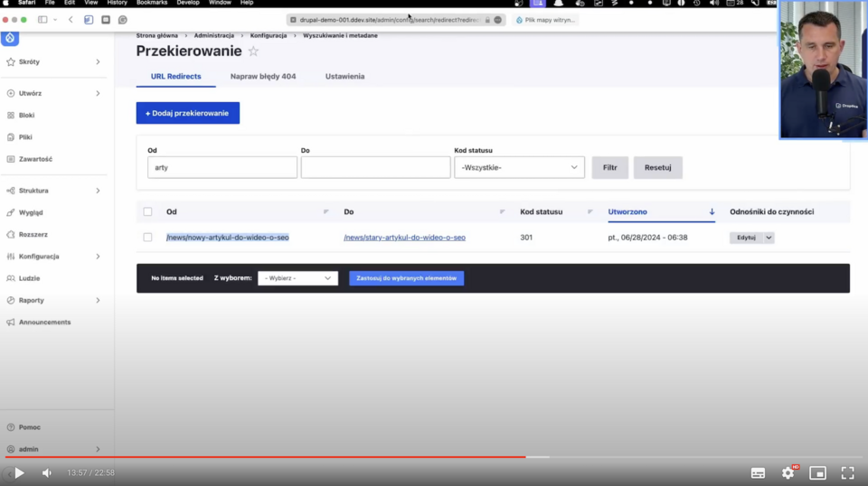Screen dimensions: 868x486
Task: Enter fullscreen video mode
Action: pyautogui.click(x=847, y=472)
